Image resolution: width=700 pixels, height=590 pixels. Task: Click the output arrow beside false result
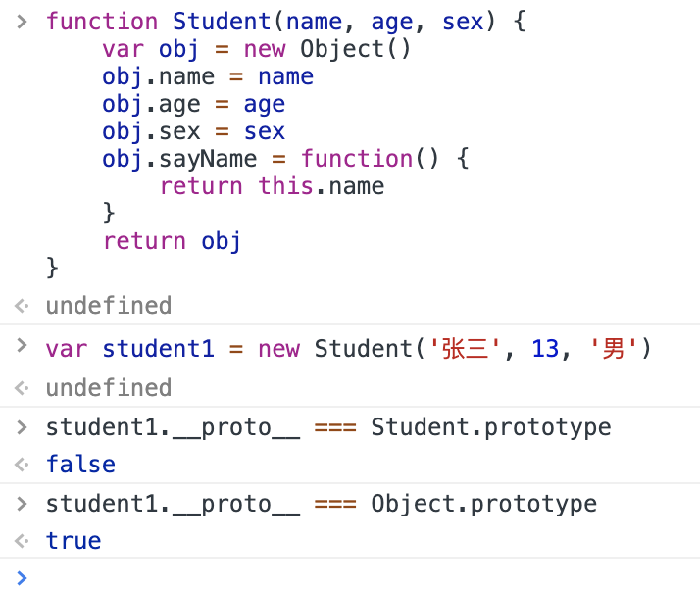[22, 465]
